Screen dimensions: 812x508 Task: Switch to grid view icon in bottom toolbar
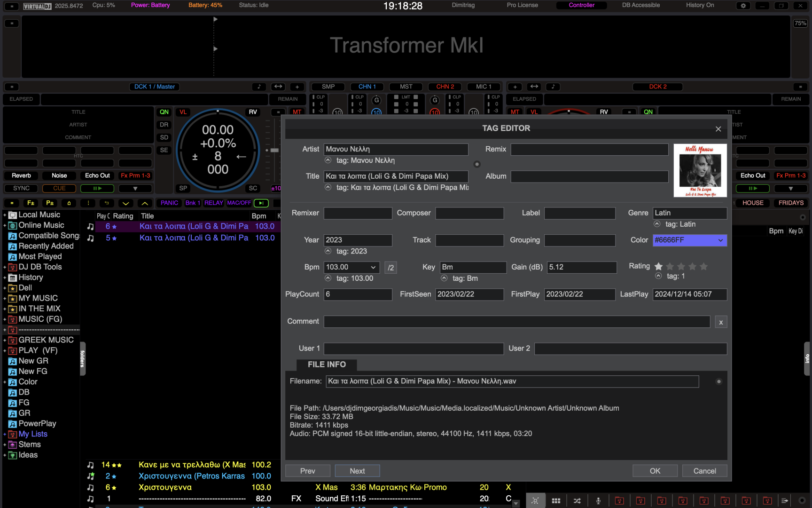coord(556,500)
